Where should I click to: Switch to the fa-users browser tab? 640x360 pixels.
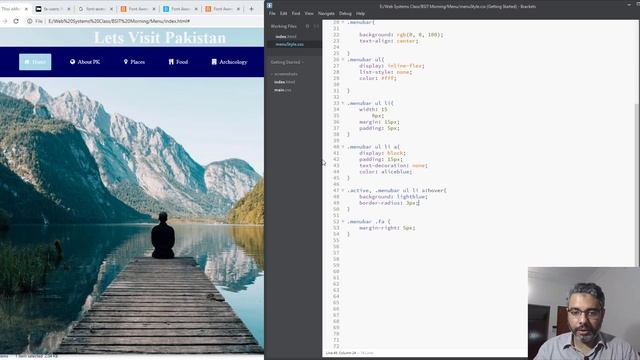[52, 9]
